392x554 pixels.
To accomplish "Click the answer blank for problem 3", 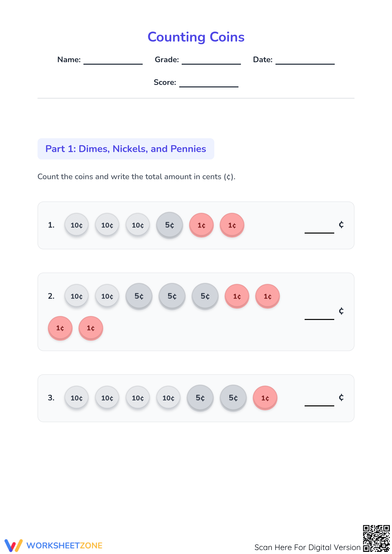I will click(319, 405).
